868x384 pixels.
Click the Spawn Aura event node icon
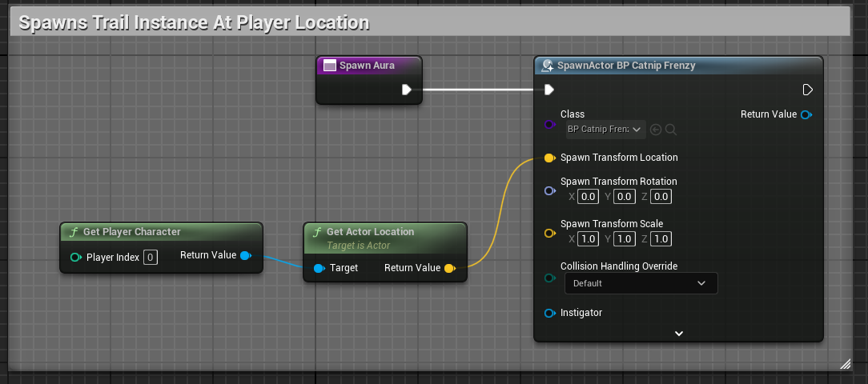point(329,66)
